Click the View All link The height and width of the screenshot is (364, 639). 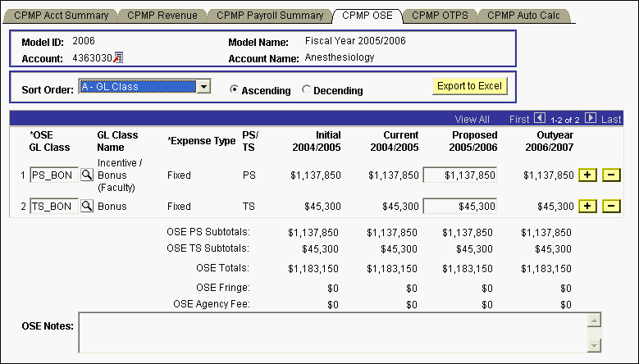coord(472,119)
